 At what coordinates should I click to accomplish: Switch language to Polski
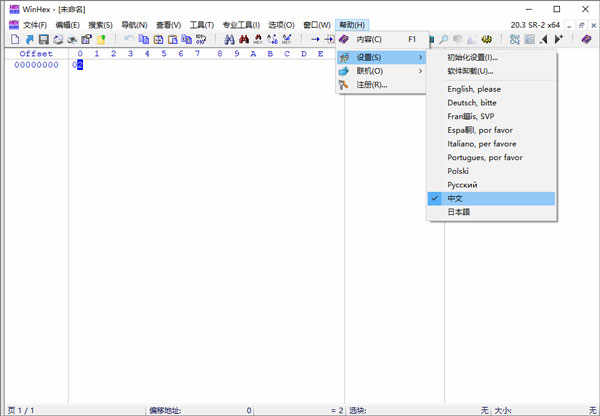tap(491, 171)
